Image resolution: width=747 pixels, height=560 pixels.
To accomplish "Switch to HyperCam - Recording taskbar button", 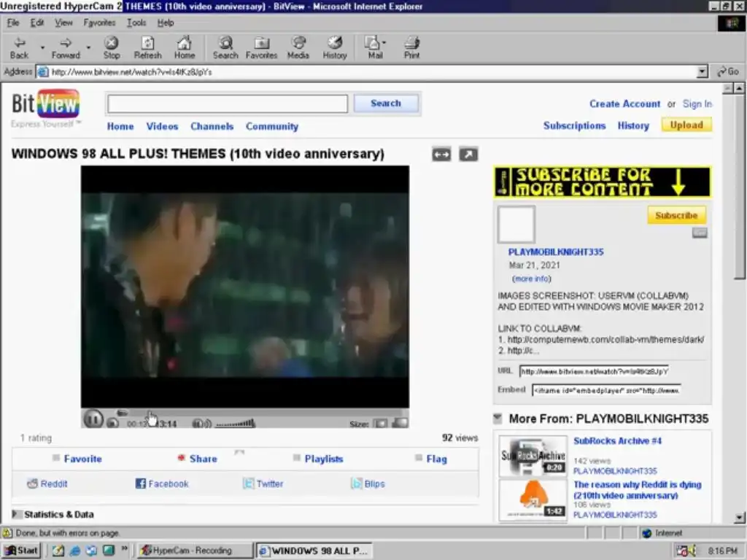I will point(195,551).
